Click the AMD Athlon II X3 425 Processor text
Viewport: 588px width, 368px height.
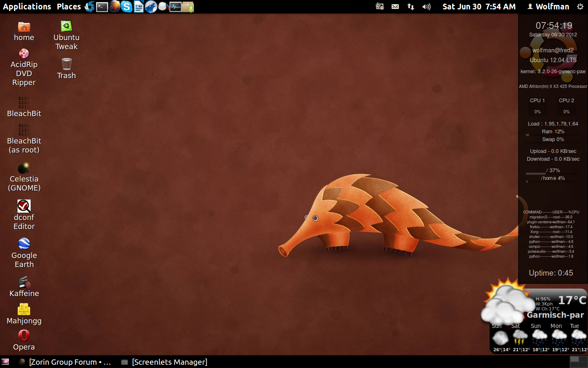click(553, 87)
